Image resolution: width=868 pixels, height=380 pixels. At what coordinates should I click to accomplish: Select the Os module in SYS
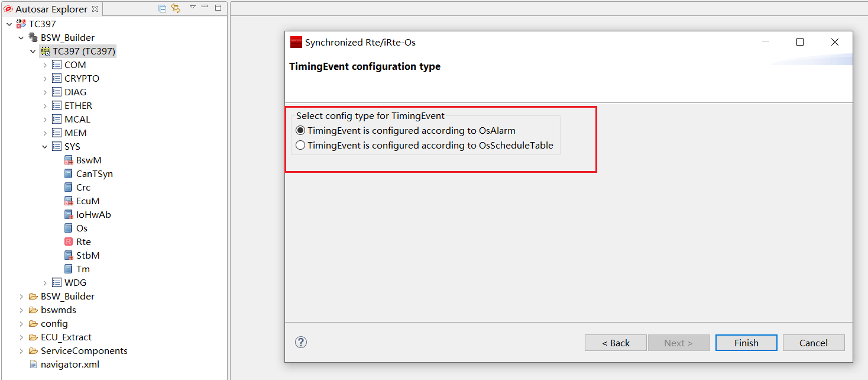[82, 228]
